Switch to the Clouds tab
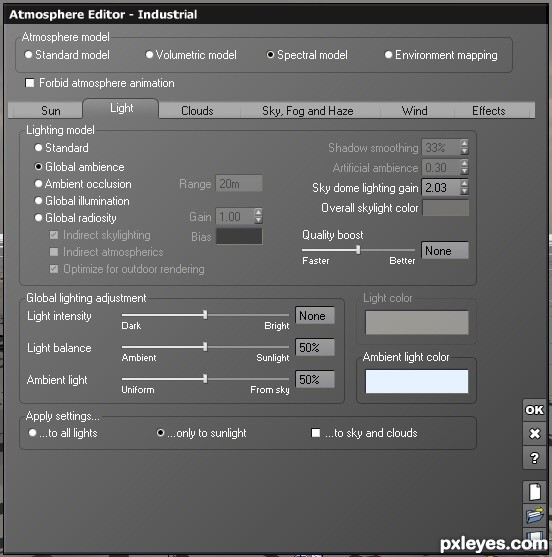Screen dimensions: 552x557 pos(197,111)
